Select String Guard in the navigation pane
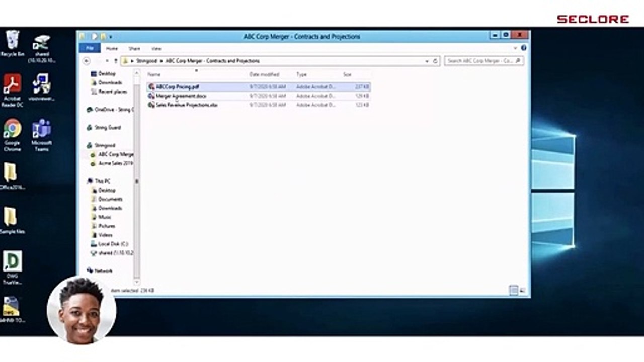The height and width of the screenshot is (362, 644). 104,128
